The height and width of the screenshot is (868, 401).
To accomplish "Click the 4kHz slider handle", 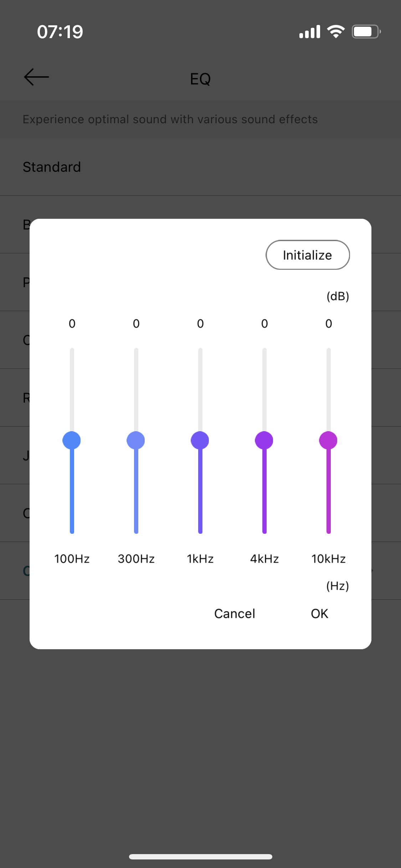I will coord(264,440).
